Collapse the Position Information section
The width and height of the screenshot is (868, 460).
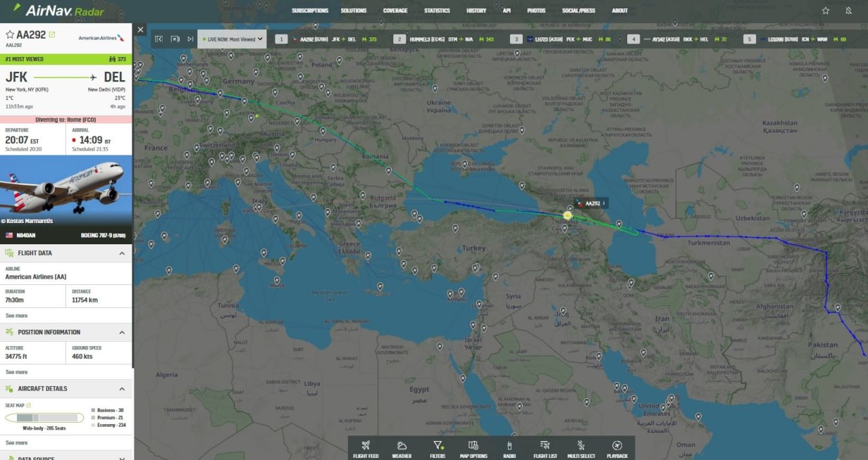pyautogui.click(x=122, y=332)
